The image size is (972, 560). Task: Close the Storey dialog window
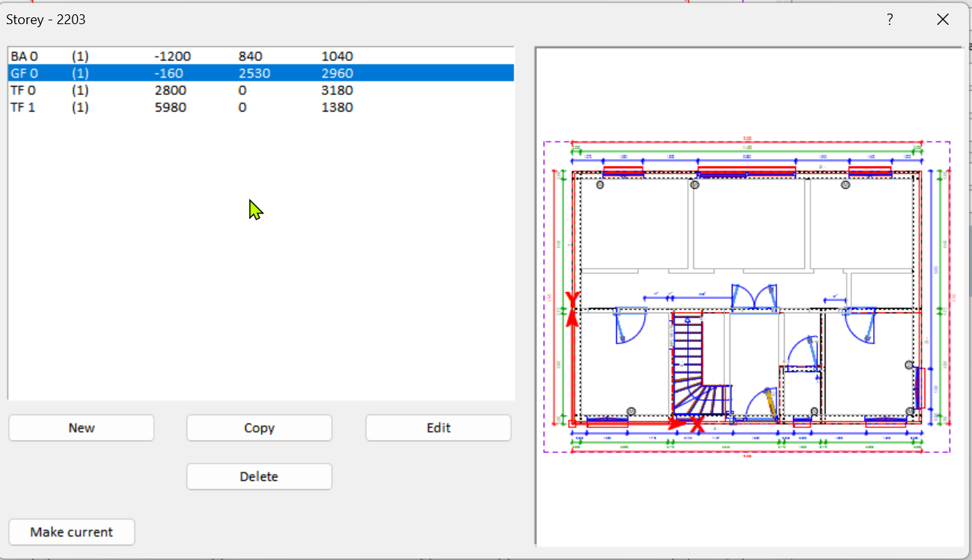[x=943, y=20]
